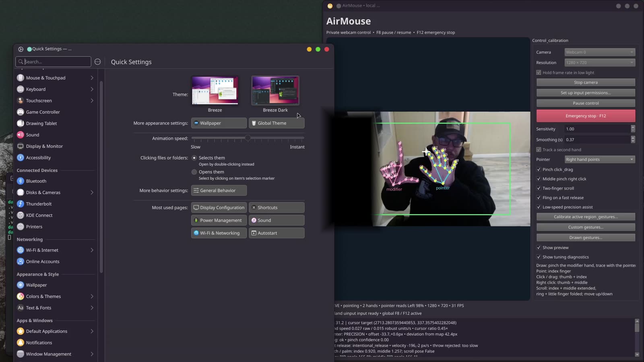The height and width of the screenshot is (362, 644).
Task: Toggle Low-speed precision assist checkbox
Action: pos(539,207)
